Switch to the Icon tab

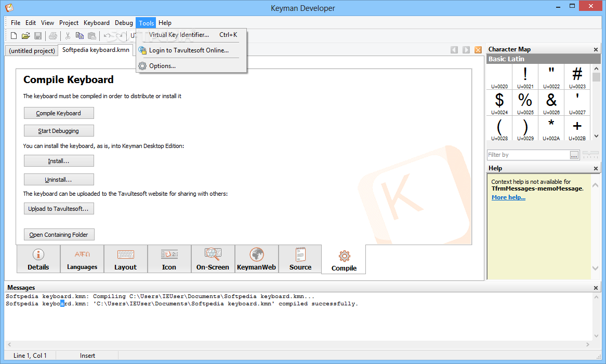pyautogui.click(x=169, y=259)
